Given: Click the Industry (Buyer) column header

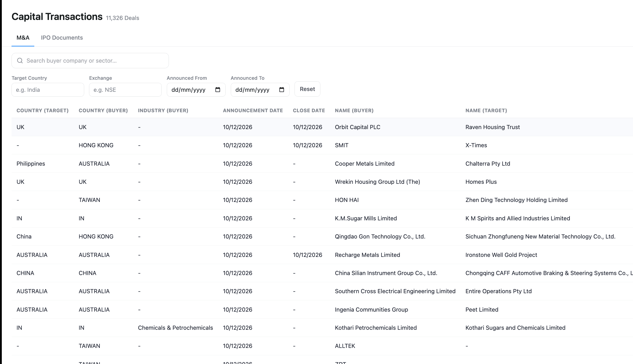Looking at the screenshot, I should click(x=163, y=110).
